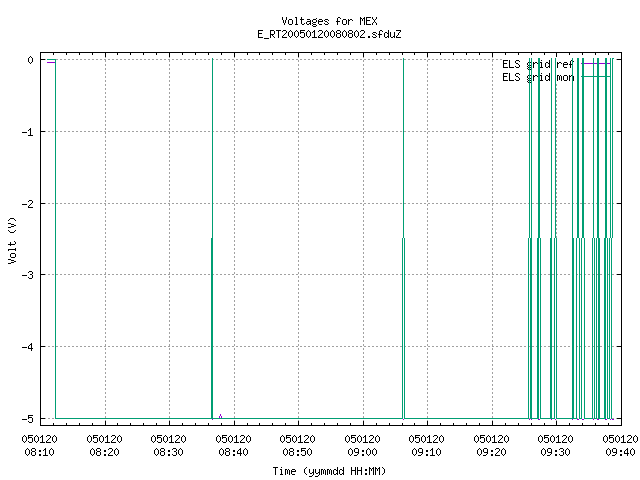Click the purple ELS grid ref legend line
Viewport: 640px width, 480px height.
[x=596, y=64]
